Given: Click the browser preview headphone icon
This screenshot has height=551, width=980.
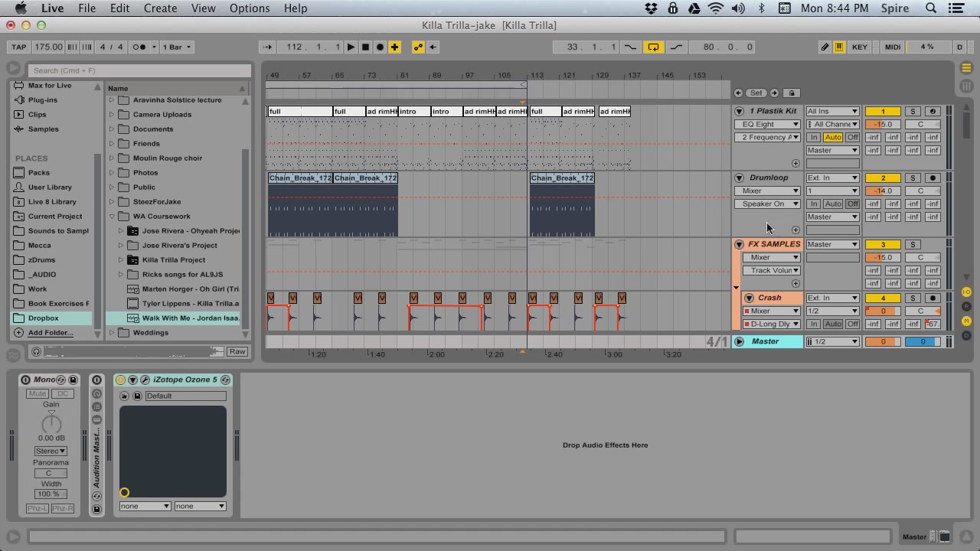Looking at the screenshot, I should click(x=36, y=351).
